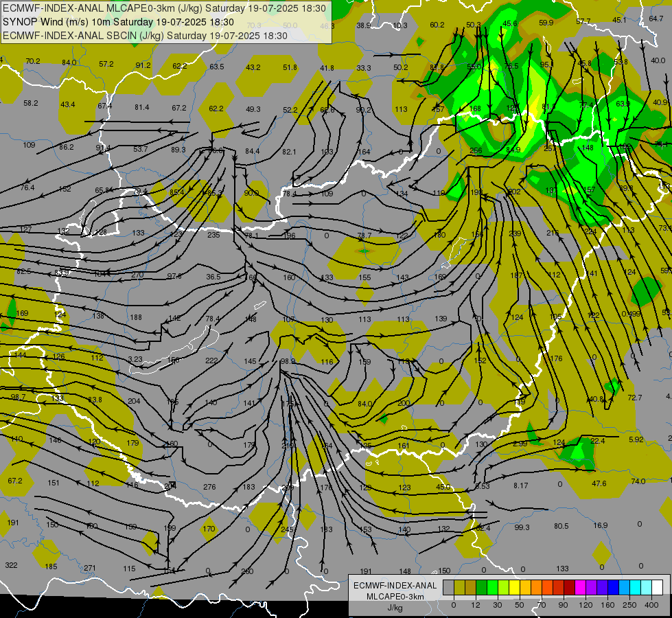672x618 pixels.
Task: Click the map value '8.17'
Action: pos(521,485)
